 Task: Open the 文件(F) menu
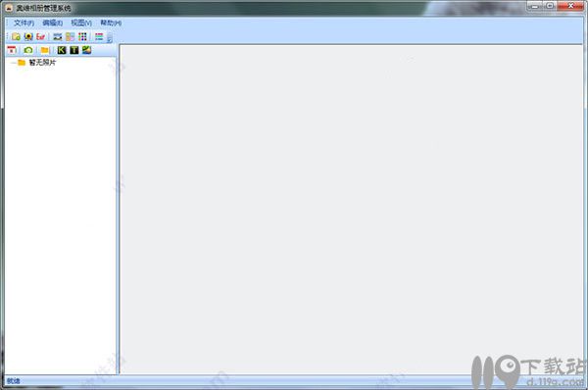(x=24, y=23)
